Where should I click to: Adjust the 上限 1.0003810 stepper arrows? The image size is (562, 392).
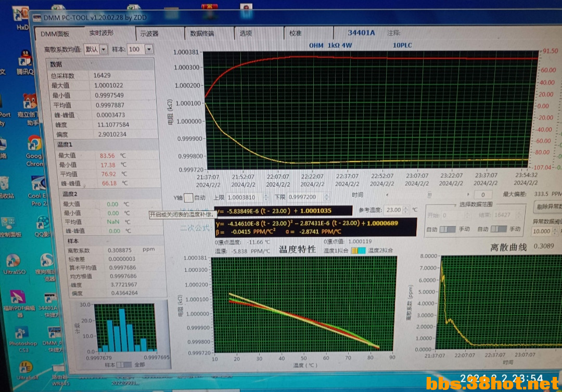point(265,197)
